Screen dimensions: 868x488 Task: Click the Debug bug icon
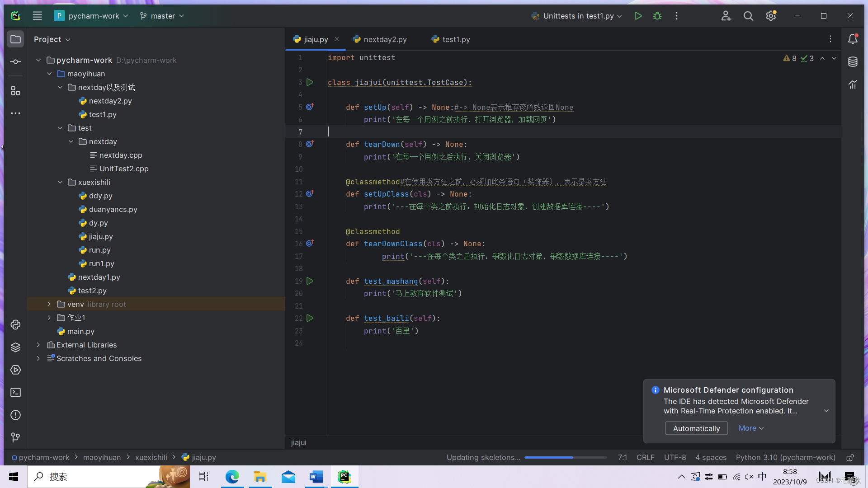657,16
